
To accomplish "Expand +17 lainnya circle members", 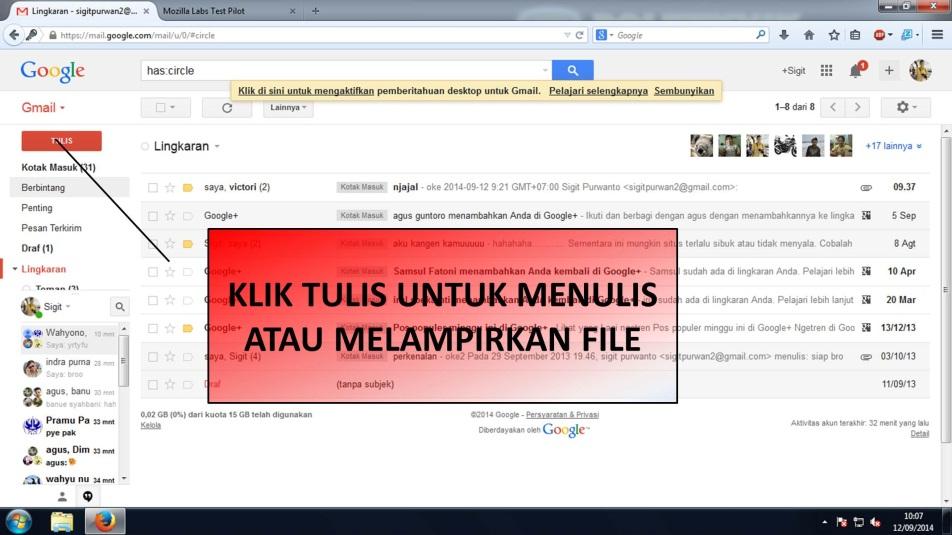I will 893,146.
